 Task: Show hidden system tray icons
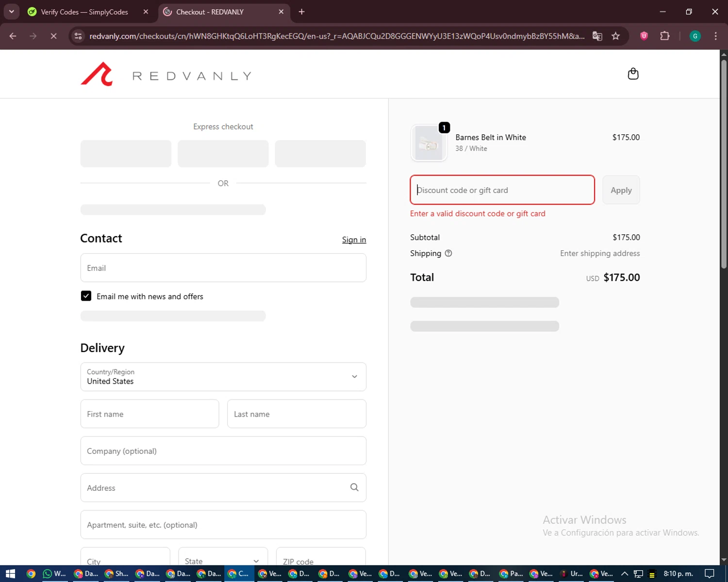coord(625,574)
